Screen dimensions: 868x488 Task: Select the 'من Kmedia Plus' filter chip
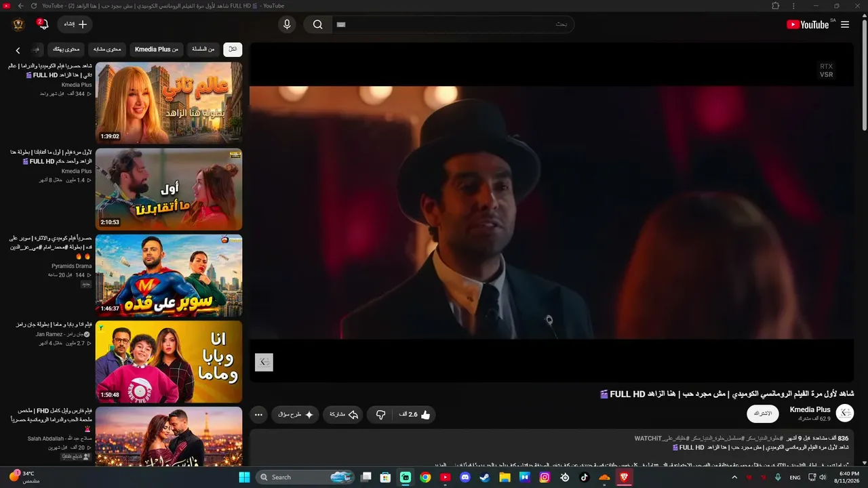[x=157, y=49]
